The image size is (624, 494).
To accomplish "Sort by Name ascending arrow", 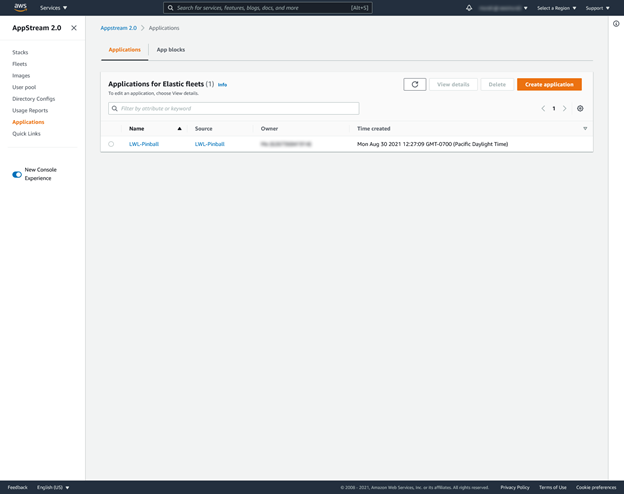I will tap(179, 129).
